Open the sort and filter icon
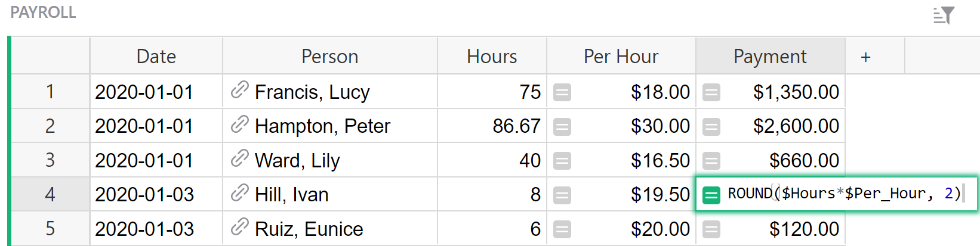 point(944,15)
